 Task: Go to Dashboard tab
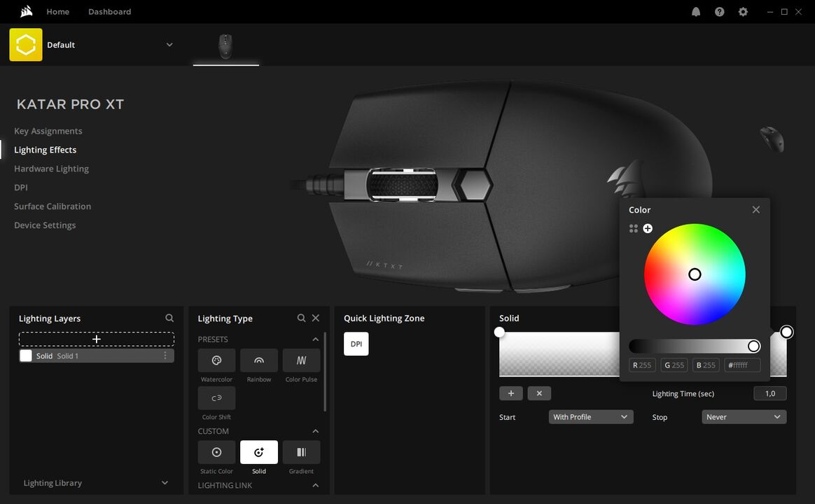110,11
